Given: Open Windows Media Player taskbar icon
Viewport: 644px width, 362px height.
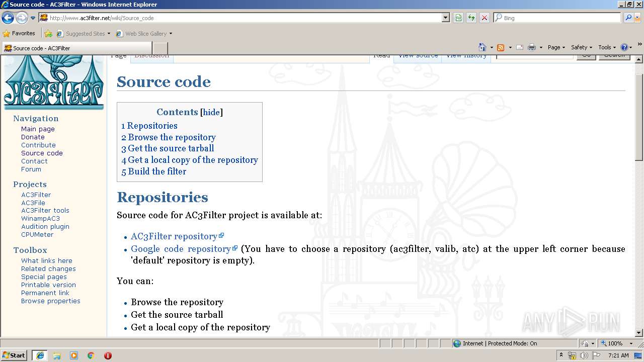Looking at the screenshot, I should coord(74,355).
